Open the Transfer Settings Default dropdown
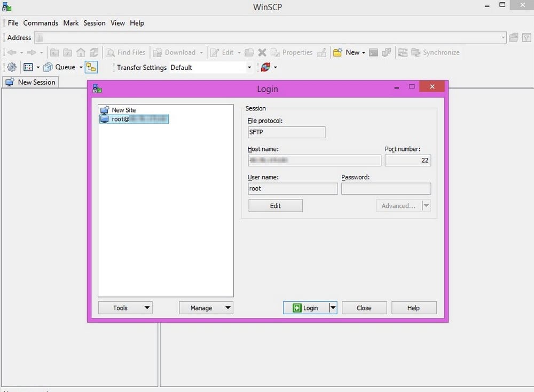This screenshot has height=392, width=534. point(249,67)
